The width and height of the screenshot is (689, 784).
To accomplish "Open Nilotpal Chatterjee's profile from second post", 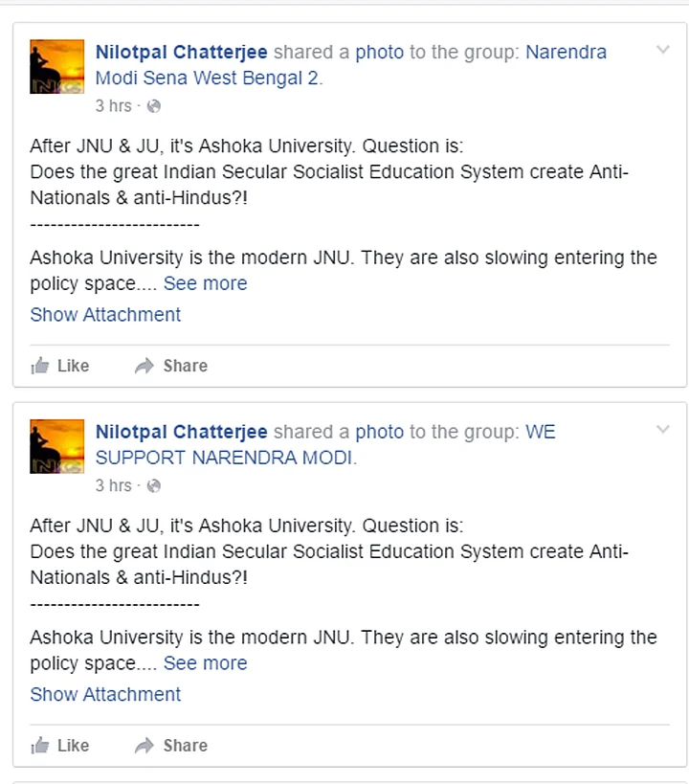I will [181, 432].
